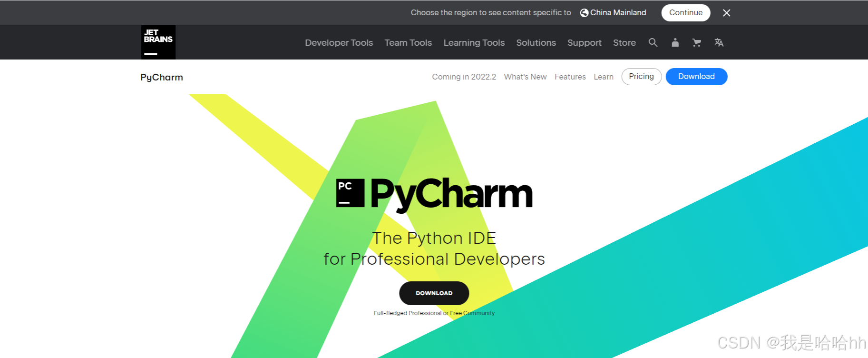This screenshot has width=868, height=358.
Task: Open the Learning Tools menu
Action: [474, 42]
